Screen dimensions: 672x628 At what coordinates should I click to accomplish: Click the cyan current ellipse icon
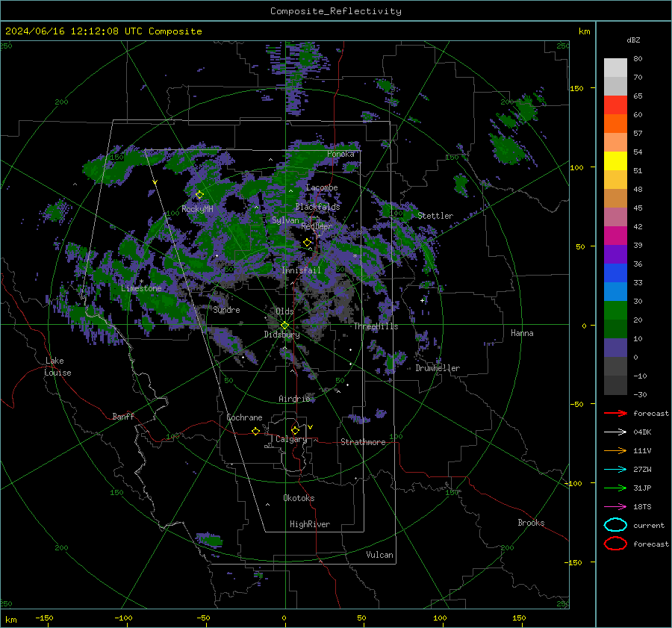coord(615,525)
